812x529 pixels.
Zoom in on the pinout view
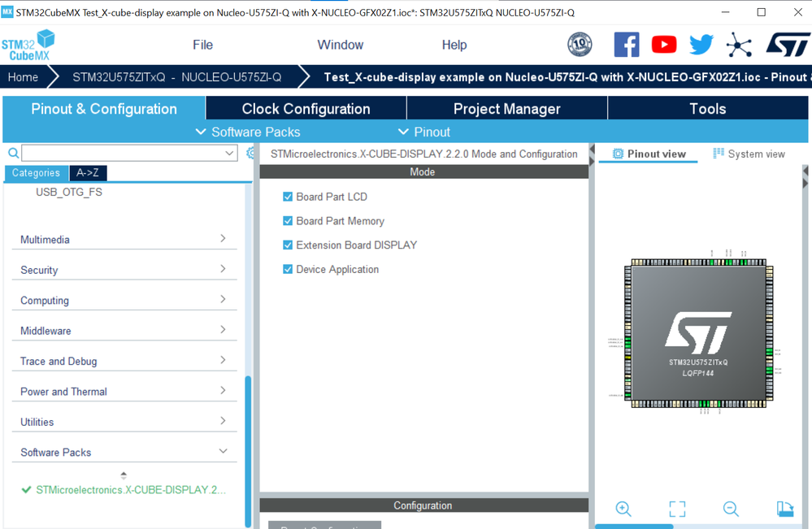point(623,509)
